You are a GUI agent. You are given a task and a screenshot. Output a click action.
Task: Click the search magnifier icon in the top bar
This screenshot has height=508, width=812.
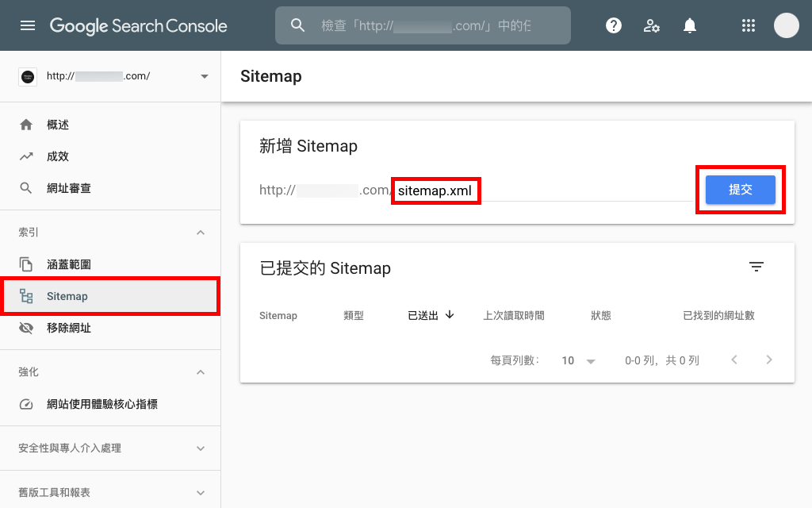coord(297,25)
